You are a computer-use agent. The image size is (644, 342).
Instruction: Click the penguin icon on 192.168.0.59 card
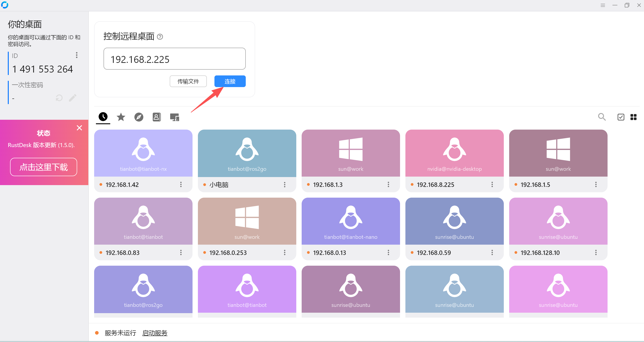[x=455, y=217]
